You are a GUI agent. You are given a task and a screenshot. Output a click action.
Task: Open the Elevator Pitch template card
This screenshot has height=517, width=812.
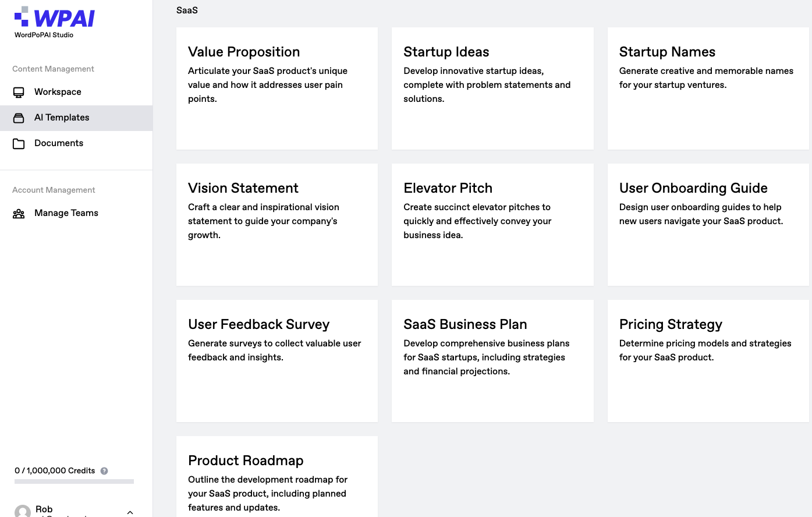492,225
